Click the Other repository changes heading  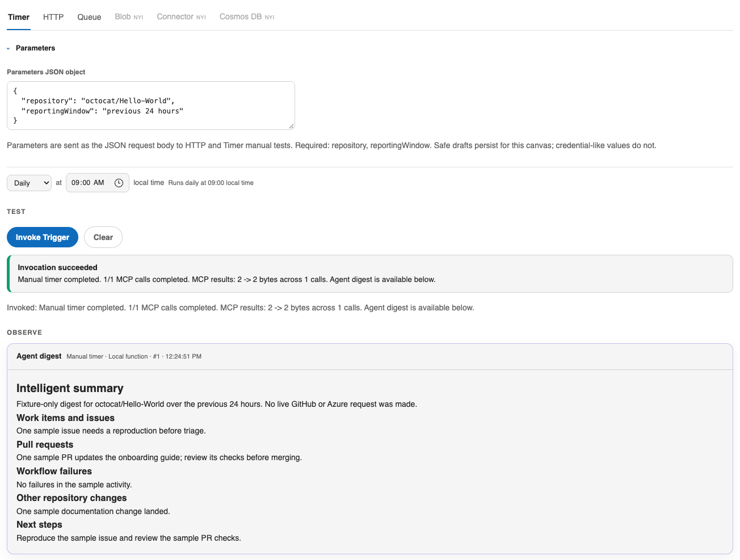(72, 498)
